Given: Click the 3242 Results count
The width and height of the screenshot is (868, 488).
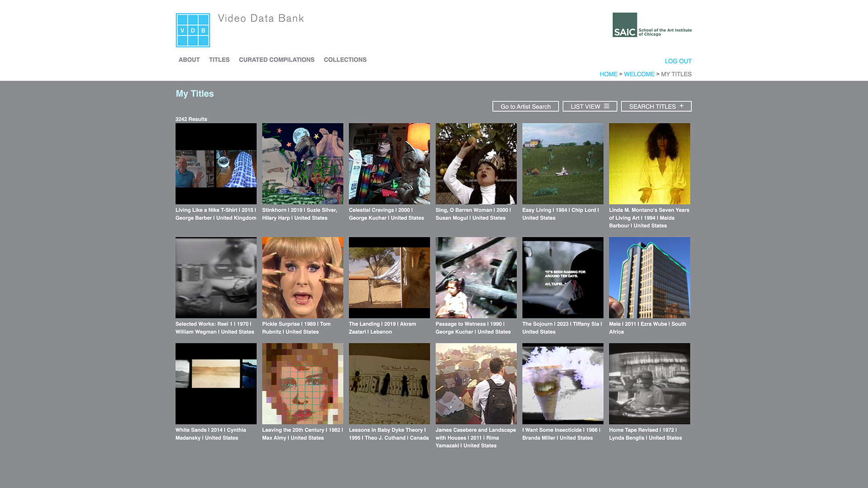Looking at the screenshot, I should (x=191, y=119).
